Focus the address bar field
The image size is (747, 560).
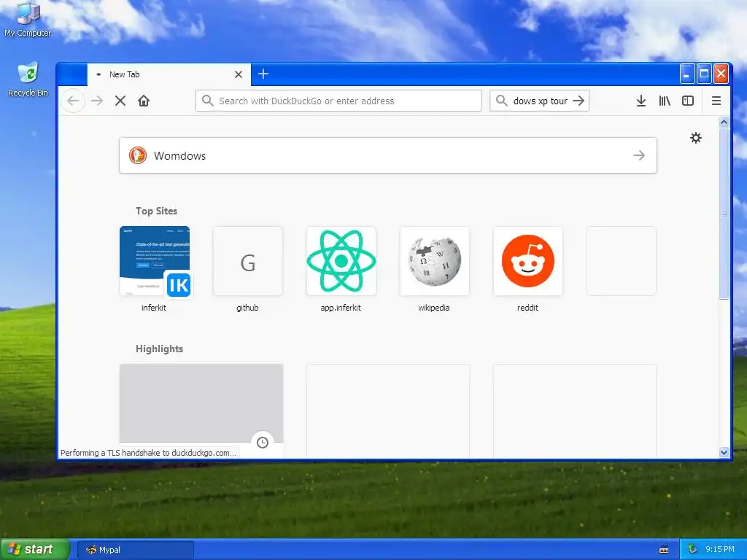(338, 101)
